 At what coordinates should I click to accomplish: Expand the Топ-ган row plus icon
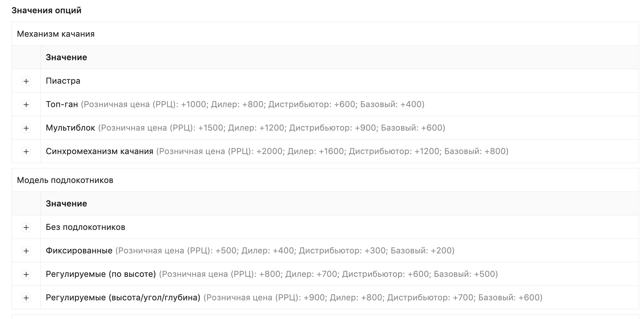click(26, 104)
